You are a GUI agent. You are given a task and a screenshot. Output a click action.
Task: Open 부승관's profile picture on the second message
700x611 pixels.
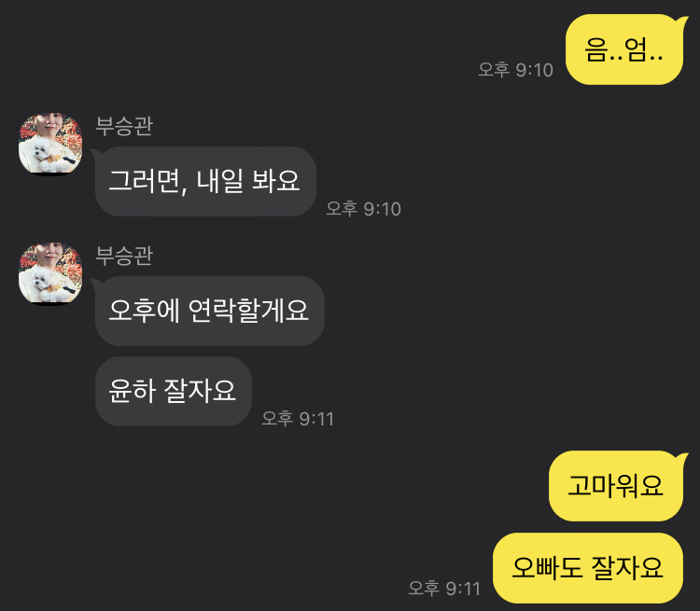(50, 273)
